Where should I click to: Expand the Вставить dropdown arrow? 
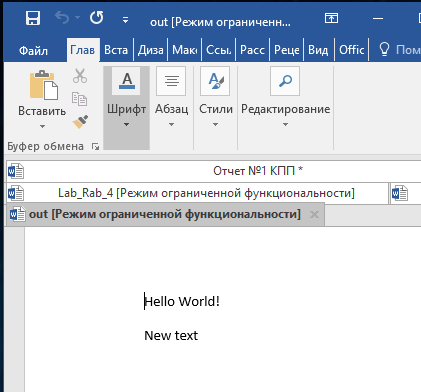[x=42, y=126]
